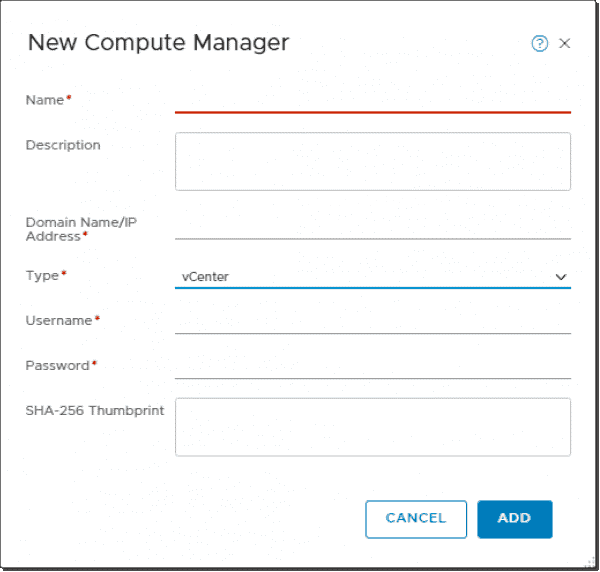
Task: Click the Password label text
Action: pos(57,365)
